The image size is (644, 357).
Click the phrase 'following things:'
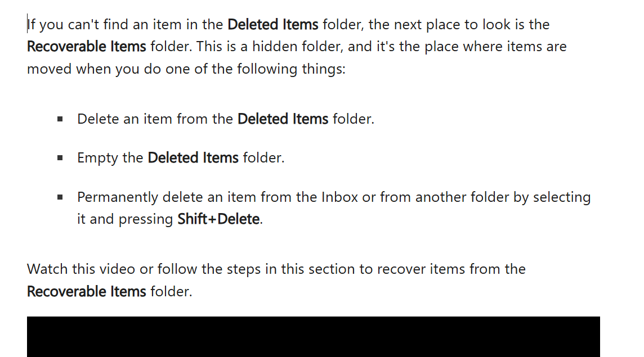coord(291,69)
